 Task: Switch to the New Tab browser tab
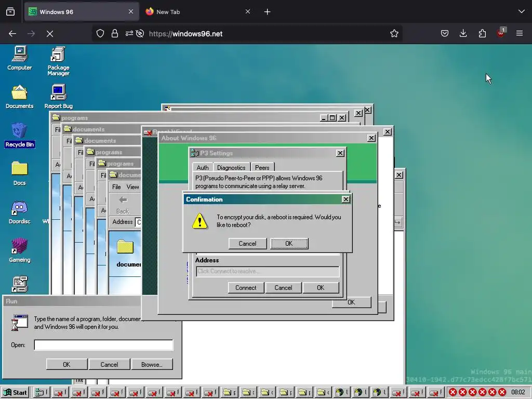[198, 12]
